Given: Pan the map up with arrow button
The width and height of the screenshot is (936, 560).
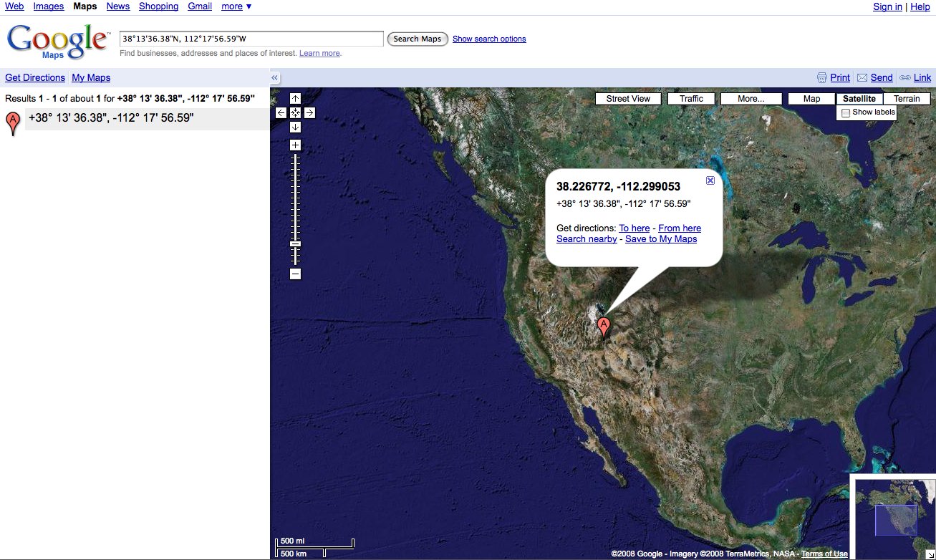Looking at the screenshot, I should tap(295, 98).
